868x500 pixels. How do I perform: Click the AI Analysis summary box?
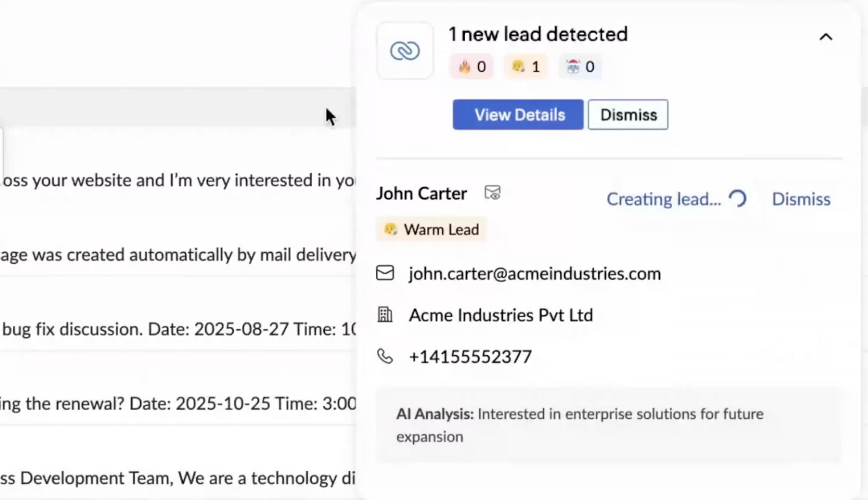pos(609,425)
